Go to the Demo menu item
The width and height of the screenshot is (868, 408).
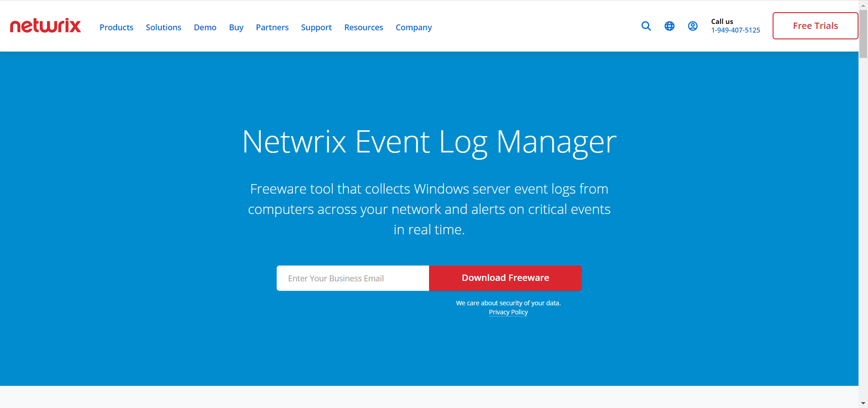pos(205,28)
